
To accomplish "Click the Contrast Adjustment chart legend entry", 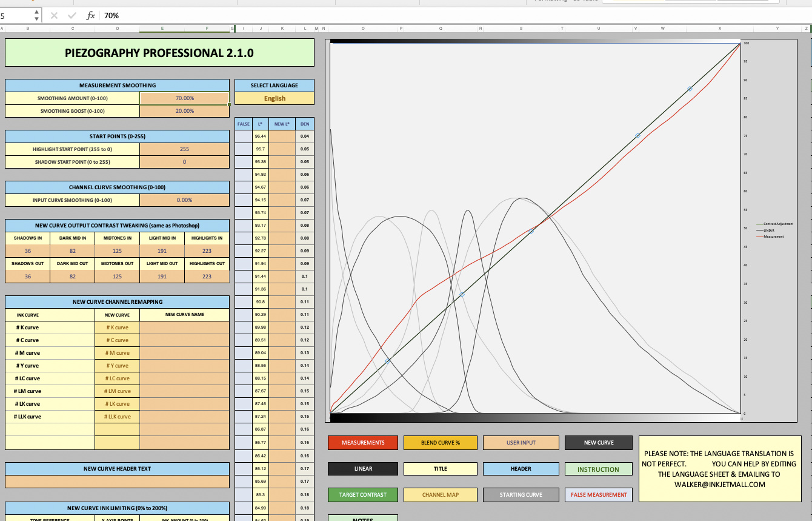I will tap(774, 224).
